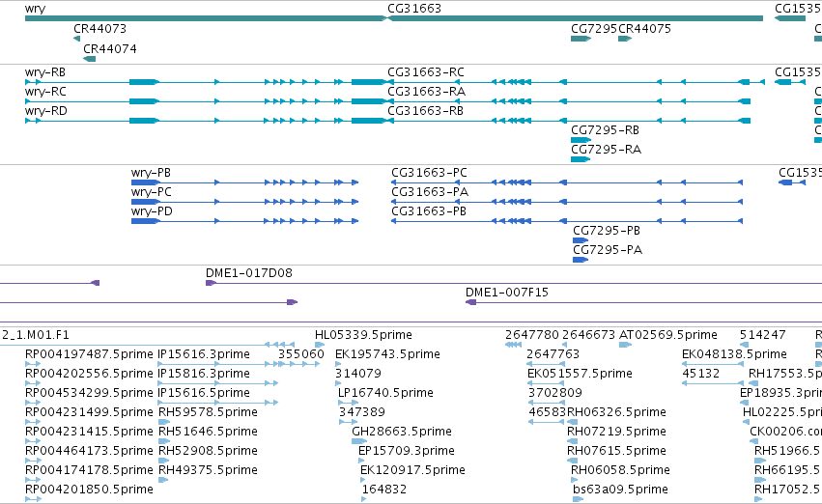This screenshot has width=822, height=504.
Task: Click feature 2647780
Action: click(532, 335)
